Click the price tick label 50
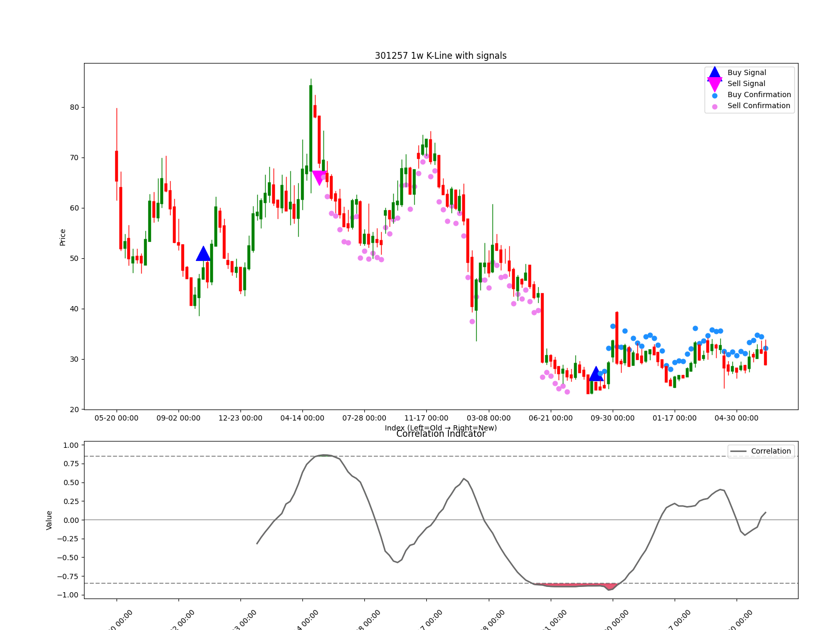 (x=75, y=258)
